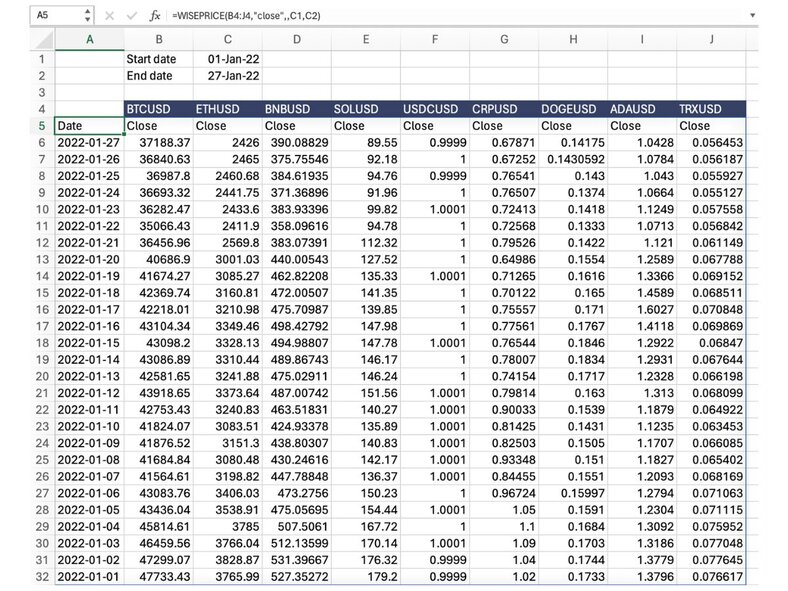Image resolution: width=788 pixels, height=591 pixels.
Task: Click the Name Box up arrow
Action: click(87, 12)
